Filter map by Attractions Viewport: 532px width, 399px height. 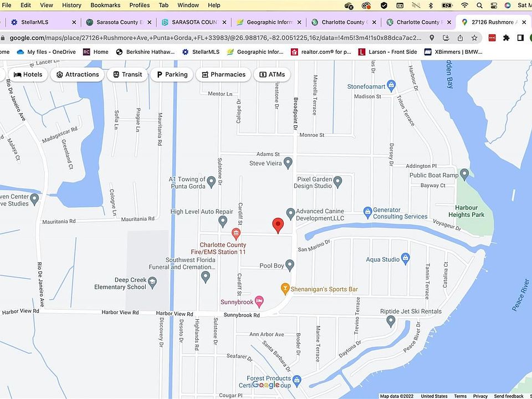78,75
